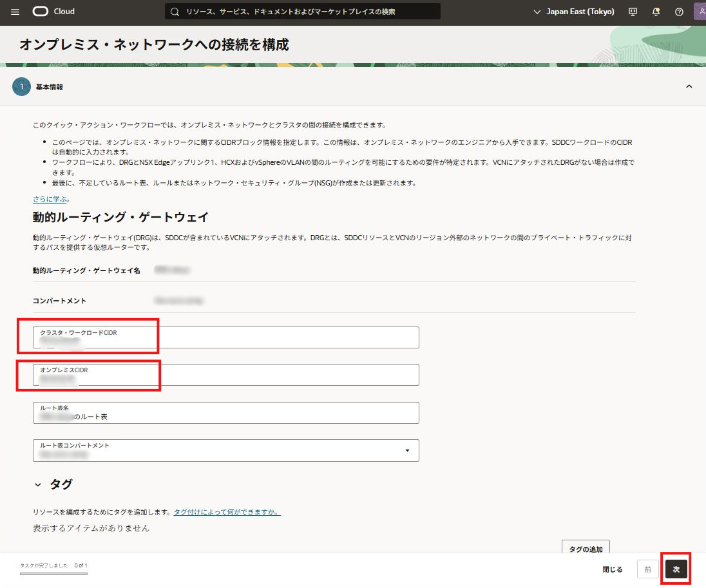Open the help question mark icon
The image size is (706, 588).
679,12
